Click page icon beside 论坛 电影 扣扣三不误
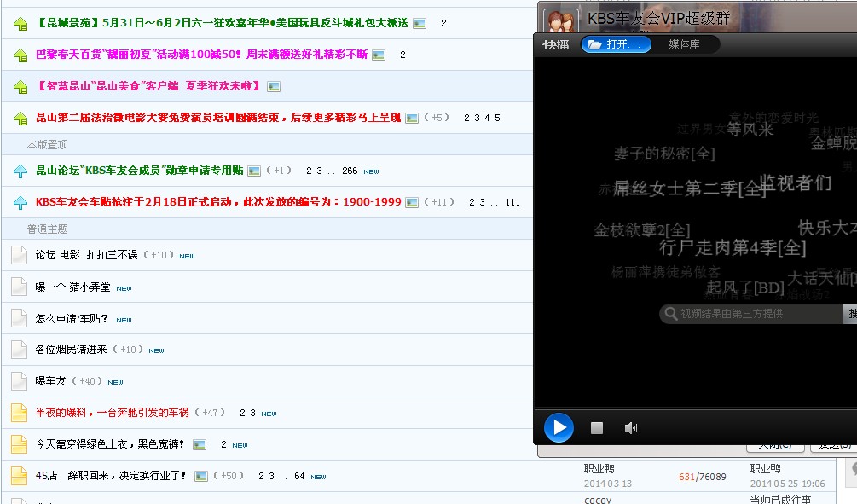The height and width of the screenshot is (504, 857). [x=19, y=255]
